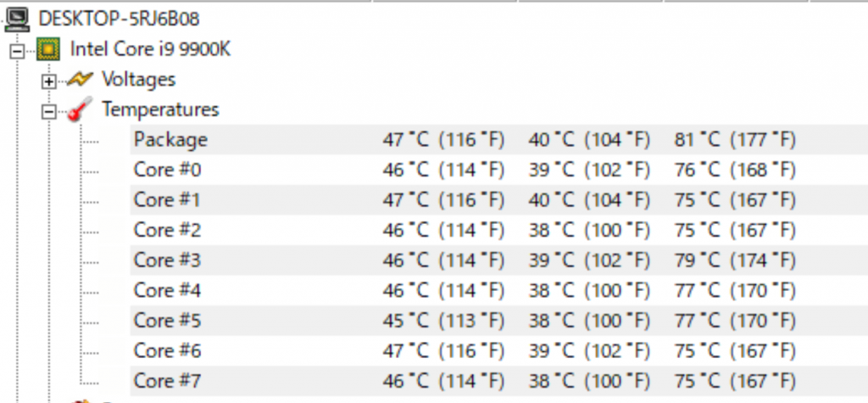Select the Voltages label
The width and height of the screenshot is (868, 403).
pos(138,80)
